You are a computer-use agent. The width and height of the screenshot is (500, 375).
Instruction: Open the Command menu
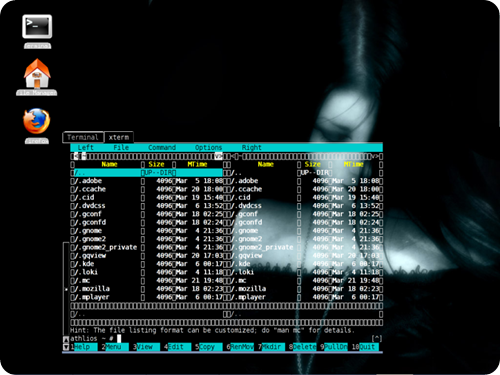pyautogui.click(x=162, y=148)
